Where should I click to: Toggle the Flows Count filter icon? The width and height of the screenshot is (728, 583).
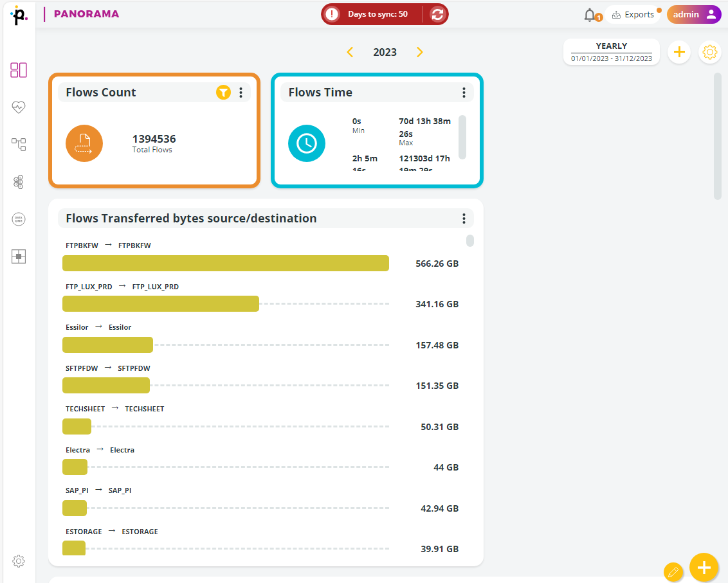pyautogui.click(x=223, y=93)
